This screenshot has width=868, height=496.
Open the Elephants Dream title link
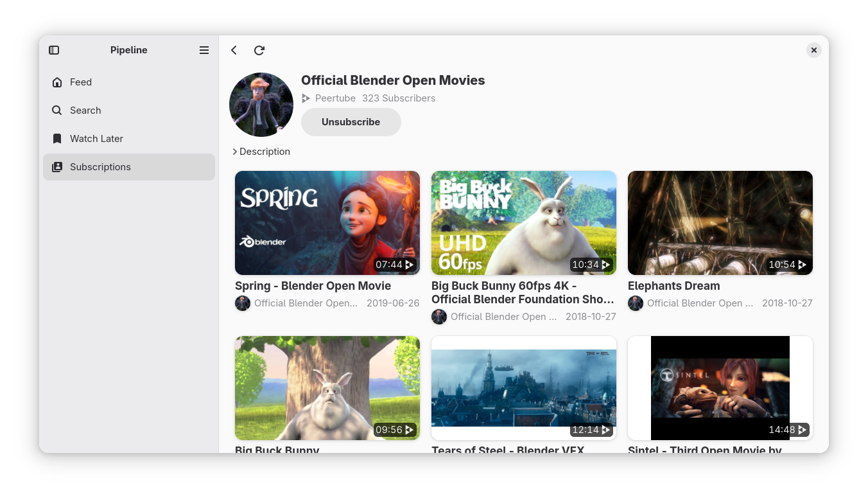click(x=673, y=286)
